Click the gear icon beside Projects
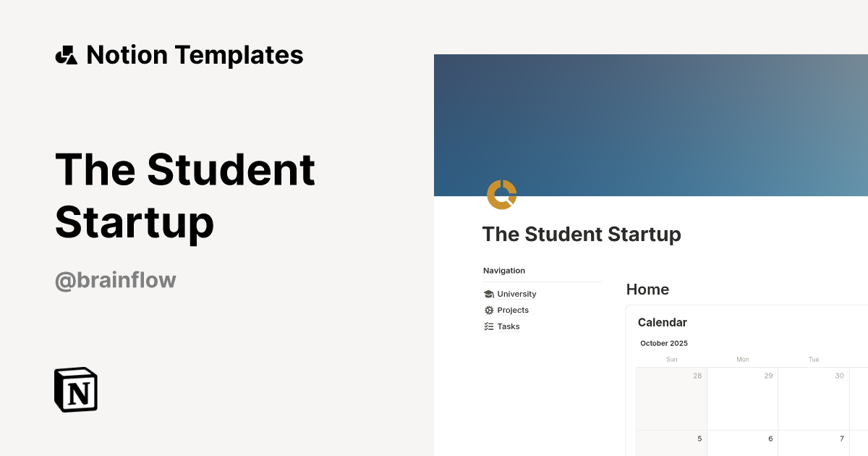This screenshot has height=456, width=868. coord(490,310)
